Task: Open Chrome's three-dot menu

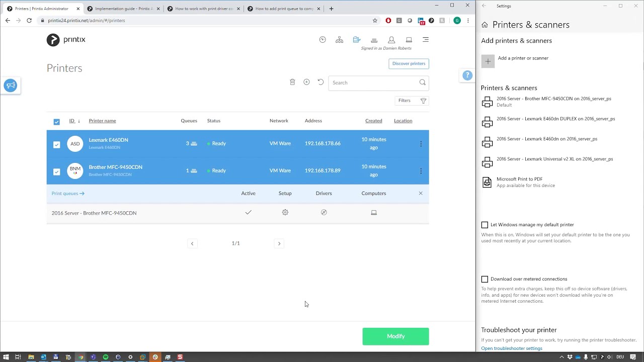Action: coord(468,21)
